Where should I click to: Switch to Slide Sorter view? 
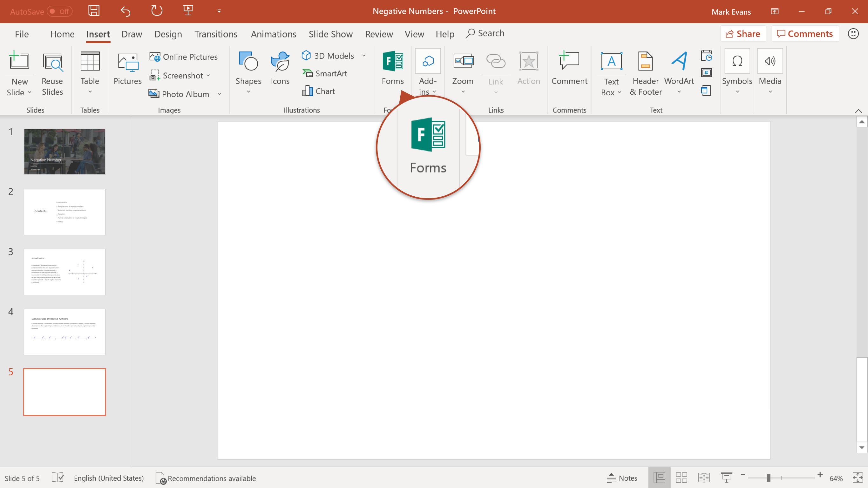coord(681,478)
